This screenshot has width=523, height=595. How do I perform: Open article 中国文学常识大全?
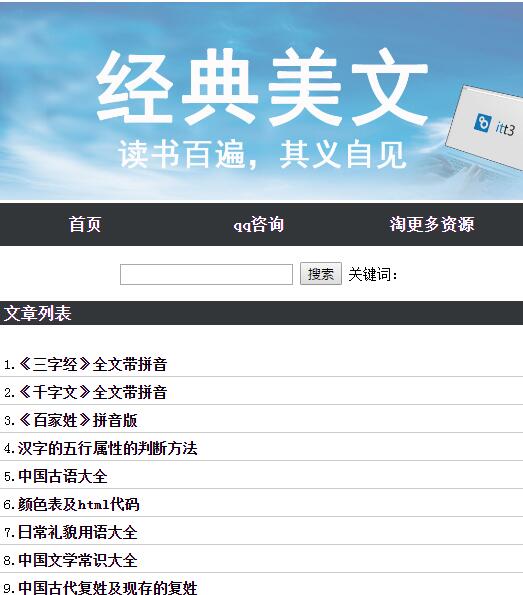pos(78,560)
